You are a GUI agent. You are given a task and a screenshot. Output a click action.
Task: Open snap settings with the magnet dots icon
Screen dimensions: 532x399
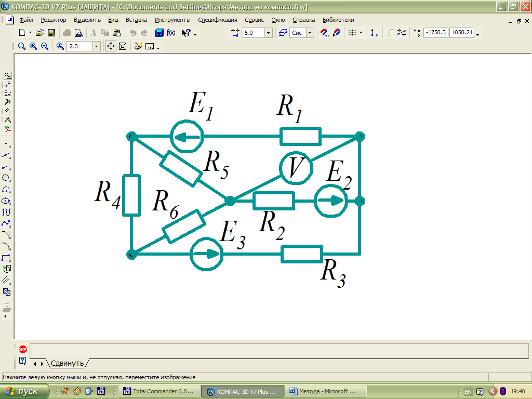tap(324, 33)
